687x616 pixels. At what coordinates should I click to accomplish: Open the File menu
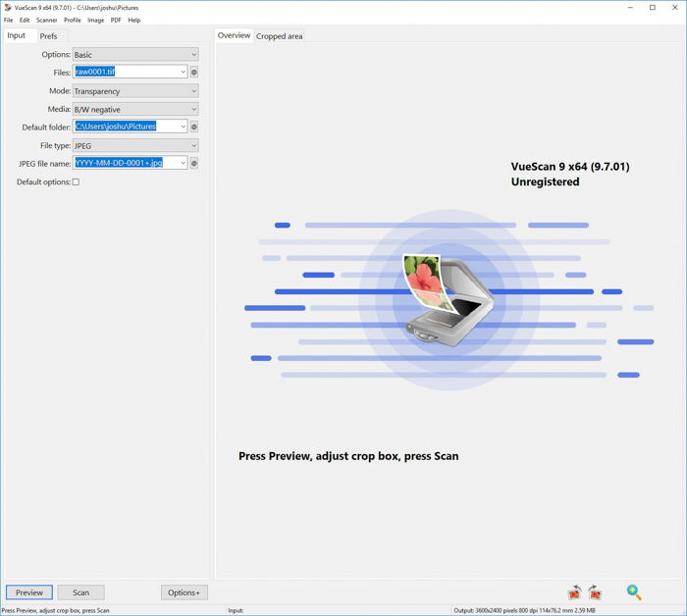[x=8, y=21]
